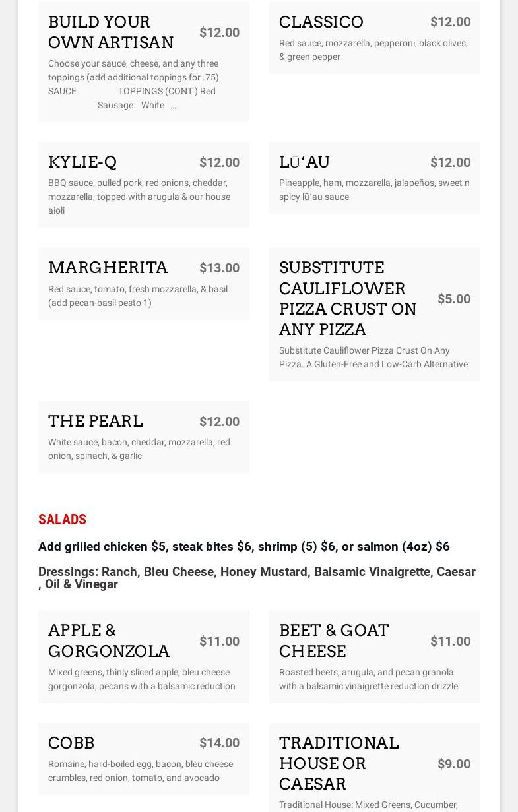This screenshot has width=518, height=812.
Task: Click the $13.00 Margherita price
Action: 219,268
